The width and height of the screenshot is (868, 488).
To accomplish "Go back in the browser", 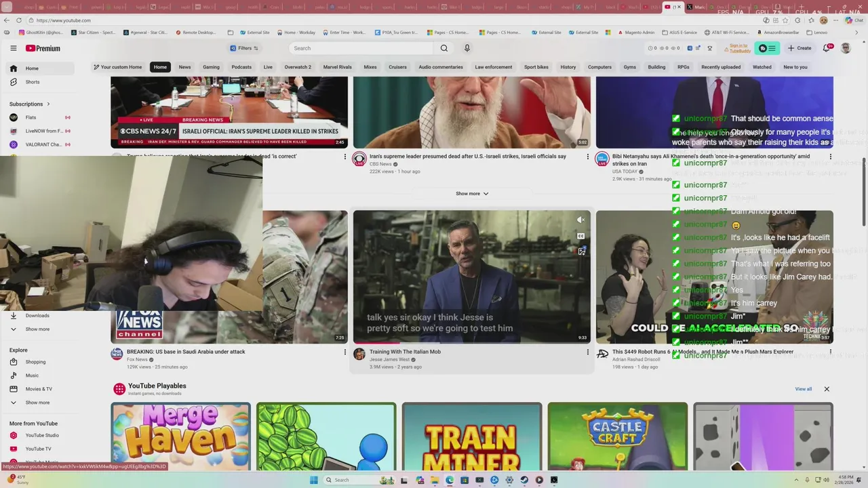I will pos(7,20).
